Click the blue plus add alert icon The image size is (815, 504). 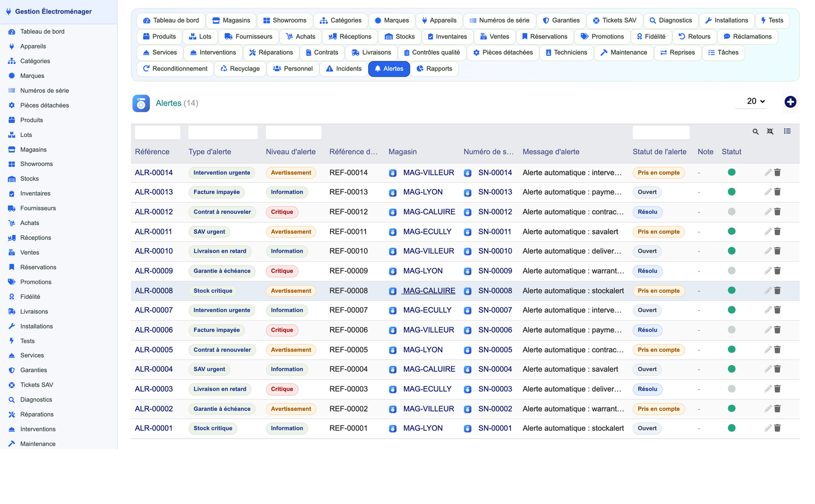(790, 102)
